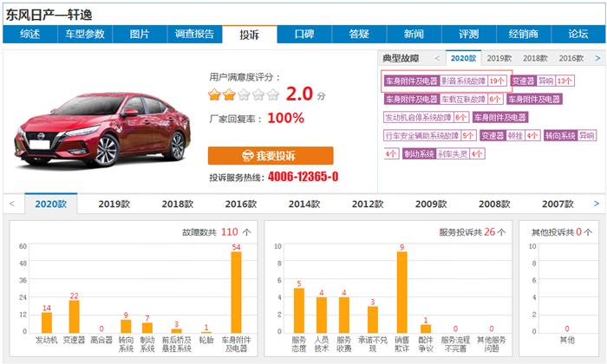This screenshot has width=607, height=364.
Task: Click the hotline number 4006-12365-0
Action: pyautogui.click(x=303, y=177)
